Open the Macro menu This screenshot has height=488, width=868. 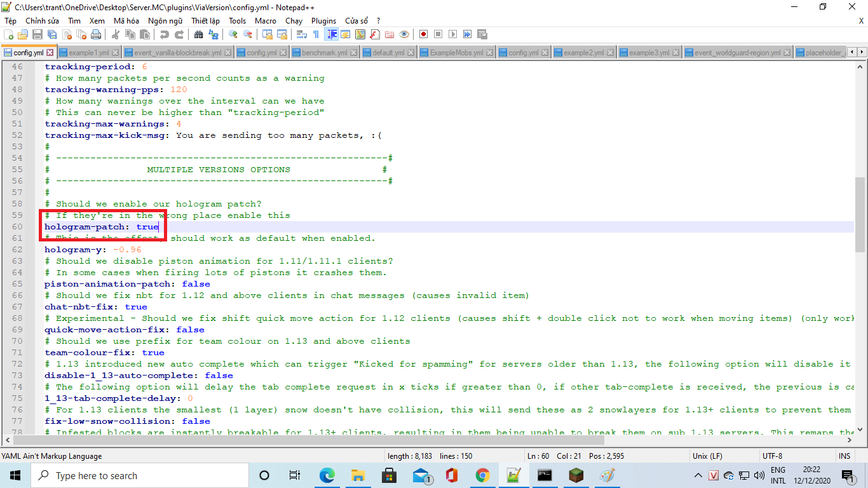266,20
